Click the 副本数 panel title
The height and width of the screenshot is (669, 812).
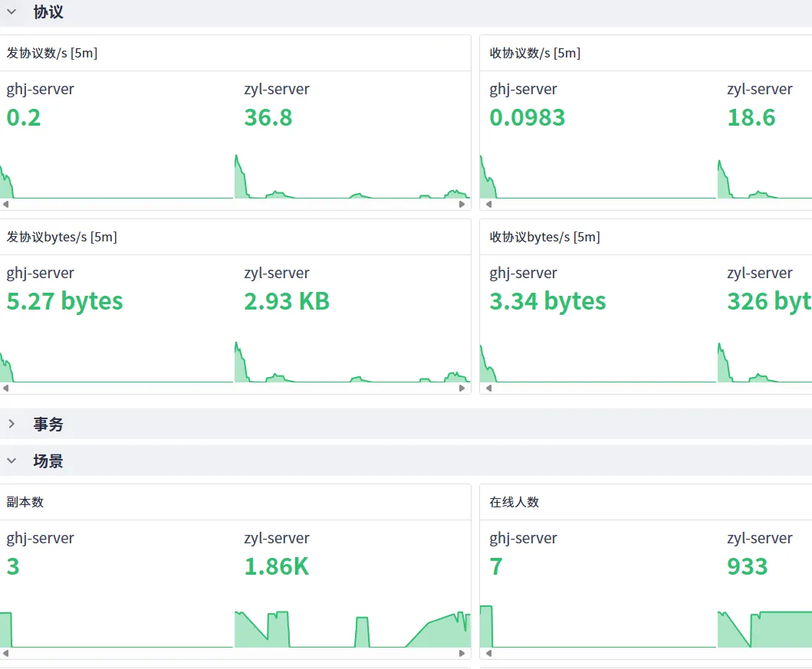click(x=25, y=502)
